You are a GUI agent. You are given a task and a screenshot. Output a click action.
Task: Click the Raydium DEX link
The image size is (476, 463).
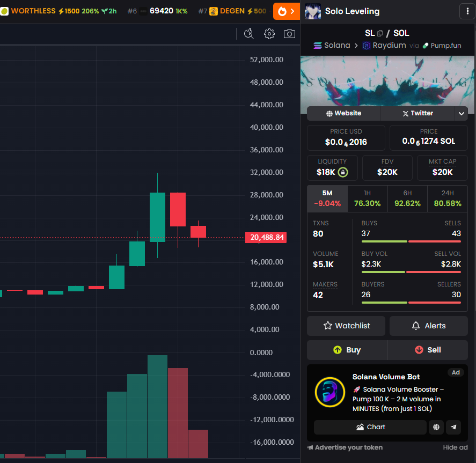pos(384,45)
